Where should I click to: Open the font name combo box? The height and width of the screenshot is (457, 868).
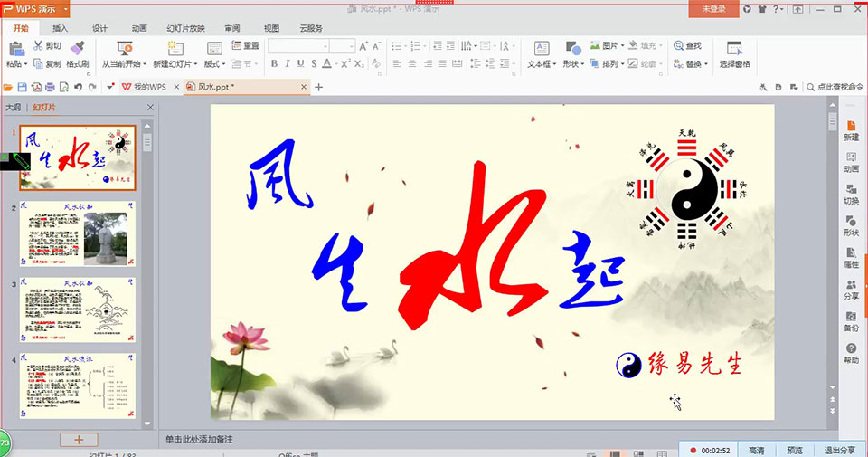tap(298, 46)
